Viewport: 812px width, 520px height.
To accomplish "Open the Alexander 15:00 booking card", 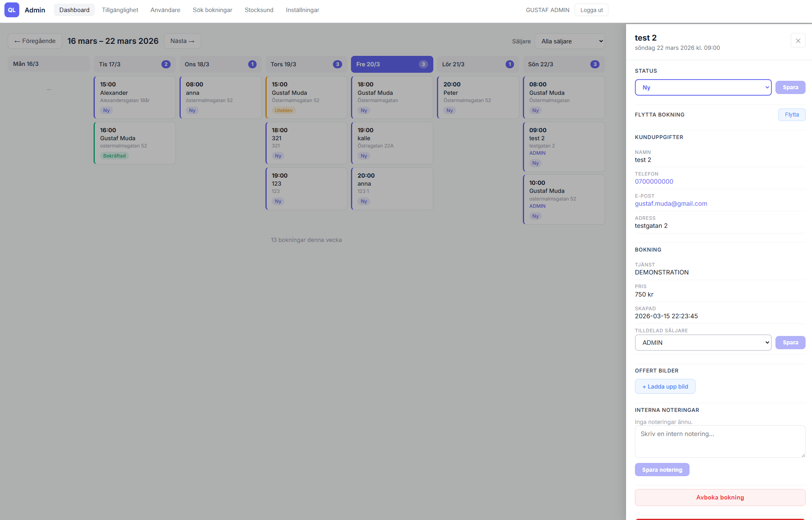I will click(x=135, y=97).
